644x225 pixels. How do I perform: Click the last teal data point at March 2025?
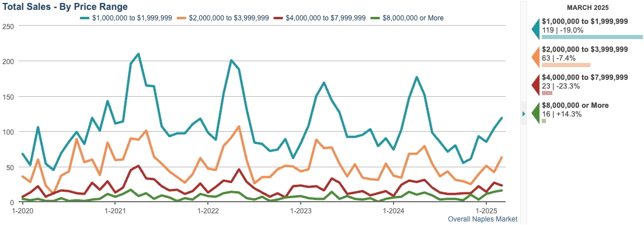(502, 118)
